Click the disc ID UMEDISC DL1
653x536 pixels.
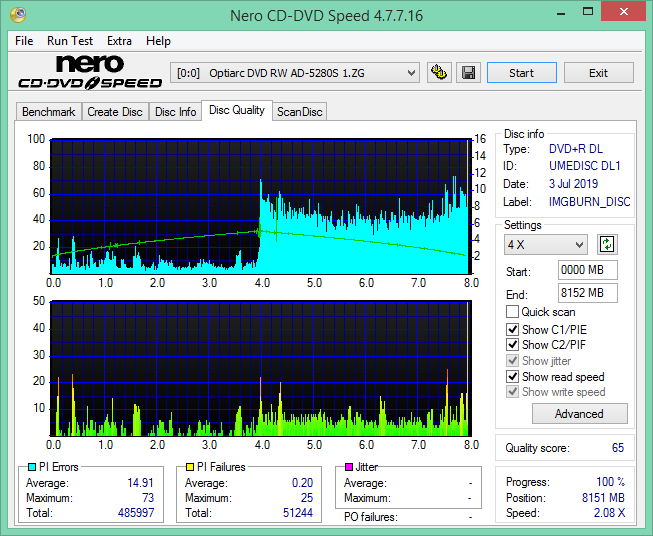click(585, 166)
